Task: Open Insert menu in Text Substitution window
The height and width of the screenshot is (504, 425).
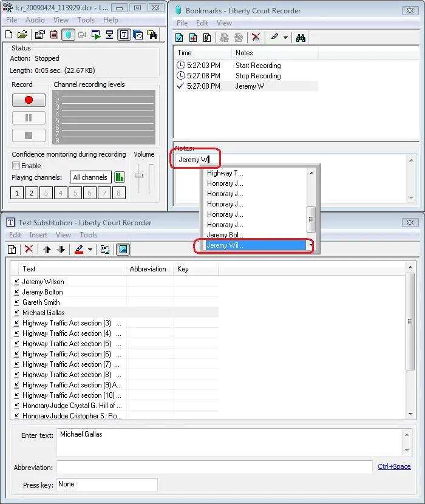Action: 38,235
